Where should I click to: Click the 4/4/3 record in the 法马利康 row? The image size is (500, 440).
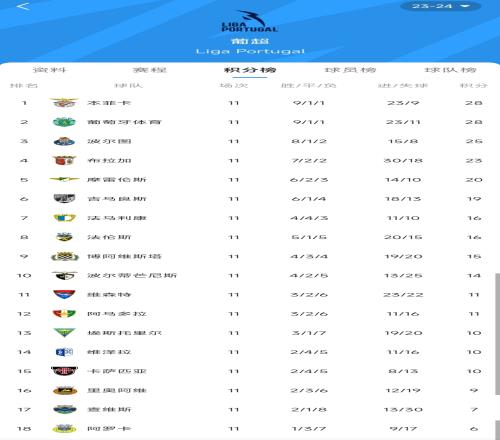(x=309, y=218)
